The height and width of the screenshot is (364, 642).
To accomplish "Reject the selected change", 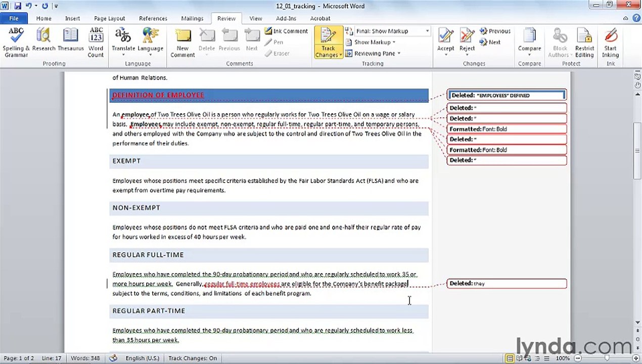I will [467, 42].
